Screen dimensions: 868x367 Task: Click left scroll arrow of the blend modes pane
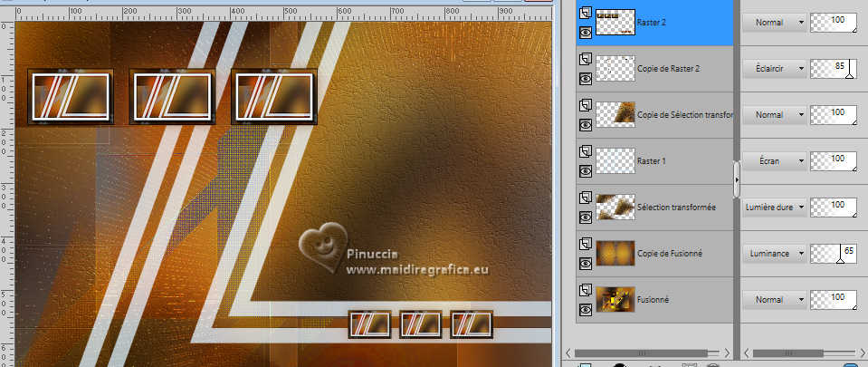pyautogui.click(x=748, y=353)
